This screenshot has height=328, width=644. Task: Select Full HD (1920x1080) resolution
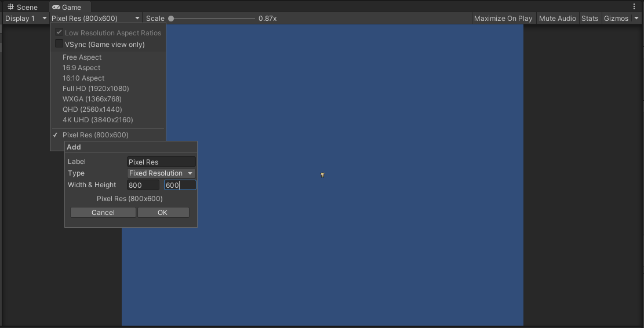tap(96, 89)
